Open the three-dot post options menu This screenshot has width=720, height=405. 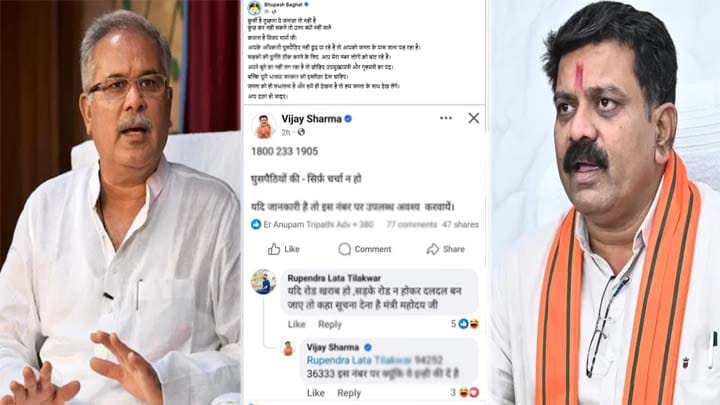(x=445, y=118)
